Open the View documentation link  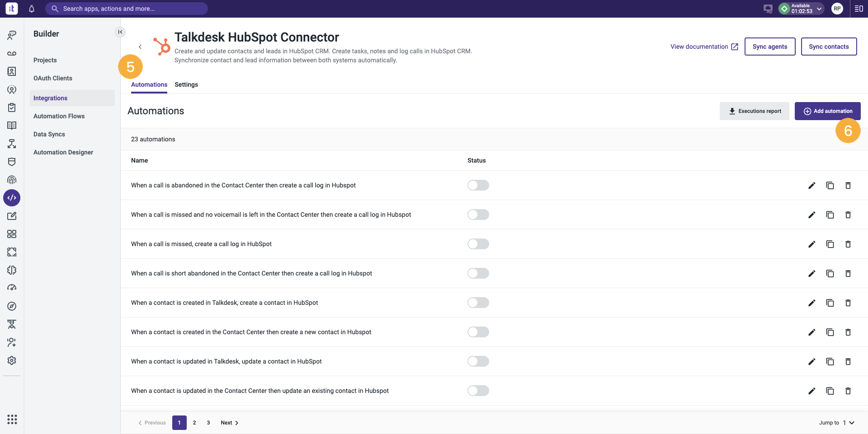(704, 47)
